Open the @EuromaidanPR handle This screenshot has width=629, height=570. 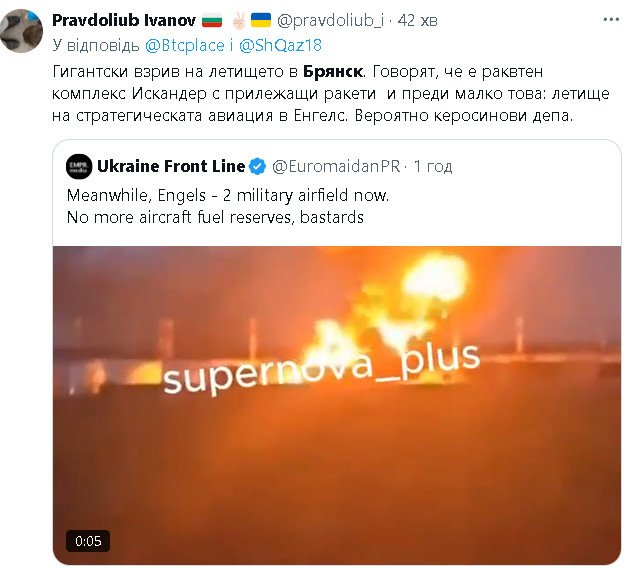pos(336,166)
